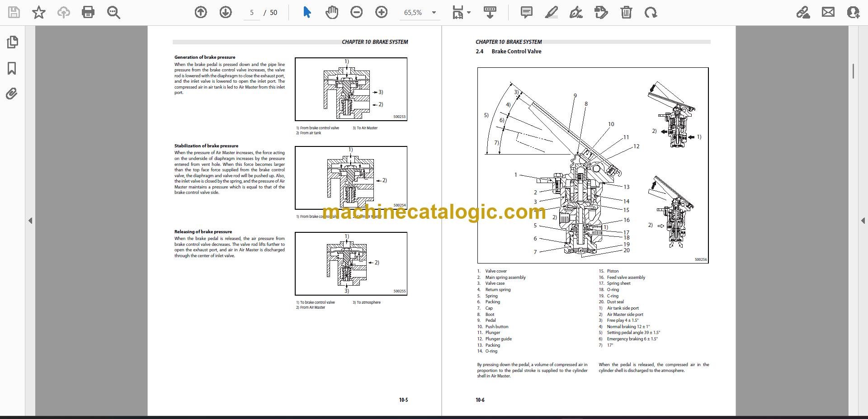Bookmark document with star icon
This screenshot has height=419, width=868.
point(39,12)
